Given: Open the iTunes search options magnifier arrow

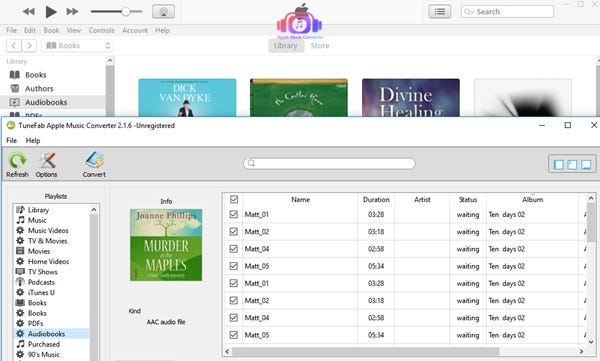Looking at the screenshot, I should pyautogui.click(x=470, y=12).
